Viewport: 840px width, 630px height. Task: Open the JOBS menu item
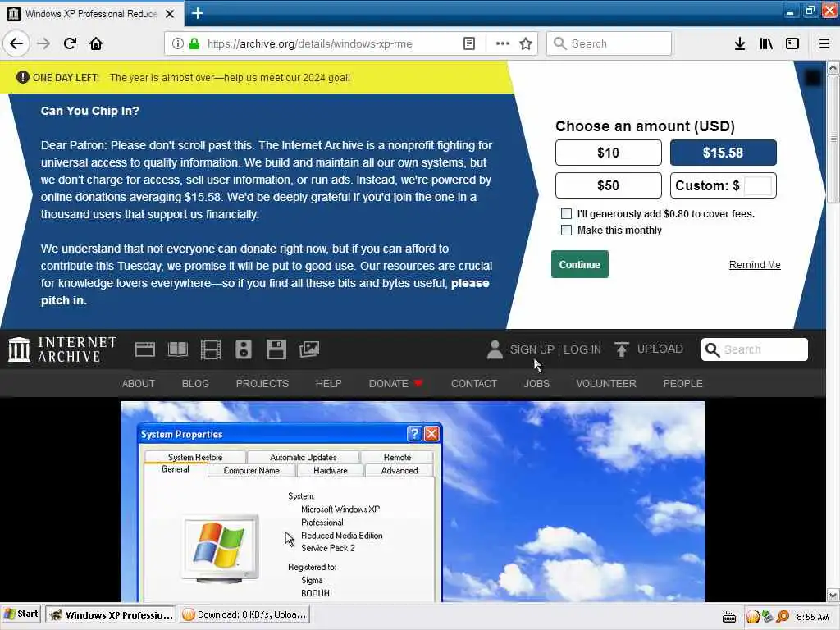tap(536, 384)
